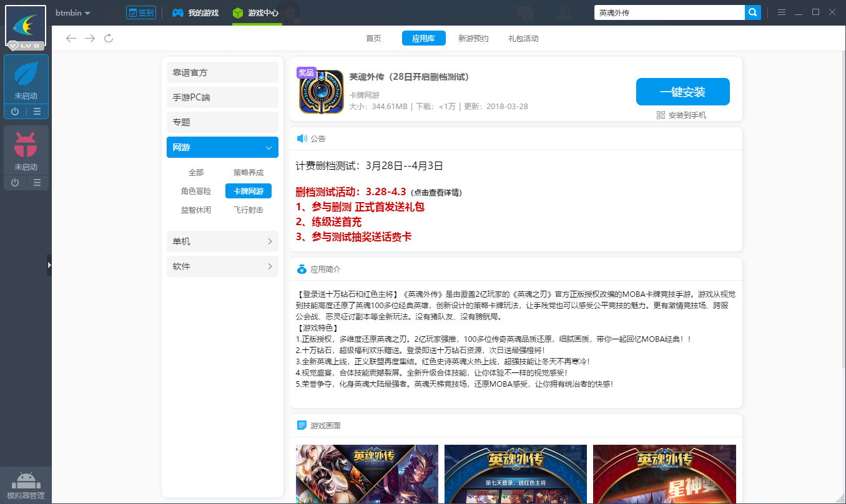Click the 游戏画面 section icon
The width and height of the screenshot is (846, 504).
pos(302,425)
